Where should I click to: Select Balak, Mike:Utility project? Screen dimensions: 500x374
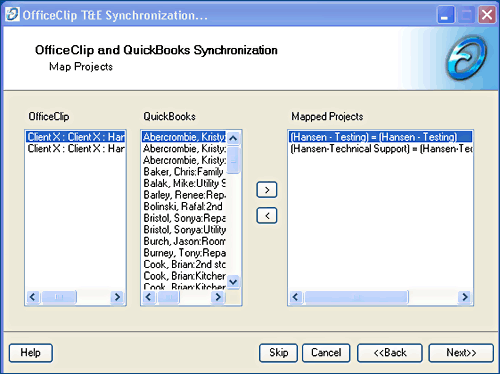[x=184, y=183]
